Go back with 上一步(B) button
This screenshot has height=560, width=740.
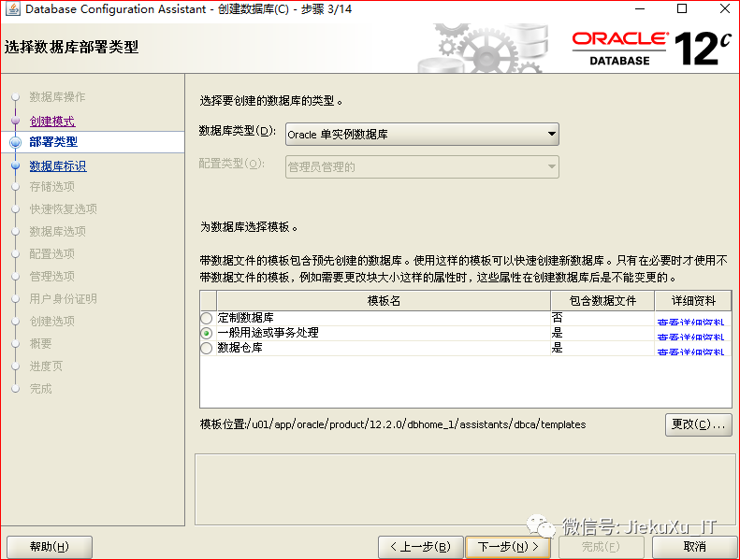click(420, 547)
